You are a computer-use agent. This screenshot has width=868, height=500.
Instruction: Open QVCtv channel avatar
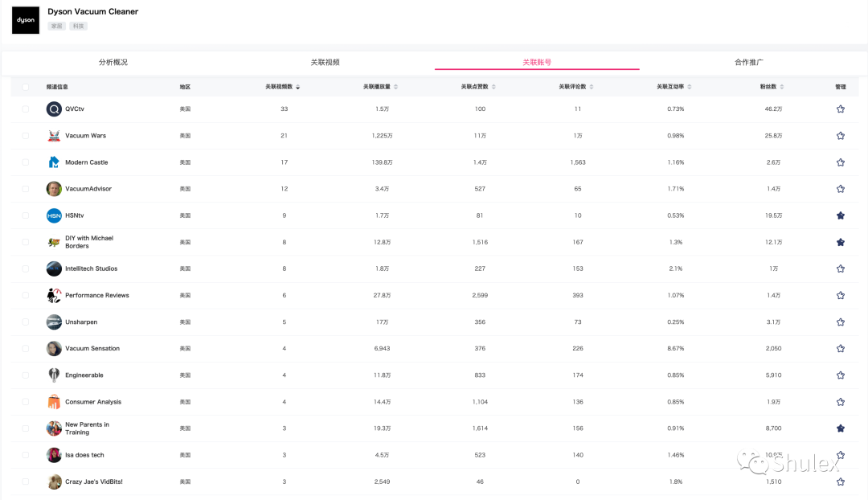point(54,109)
